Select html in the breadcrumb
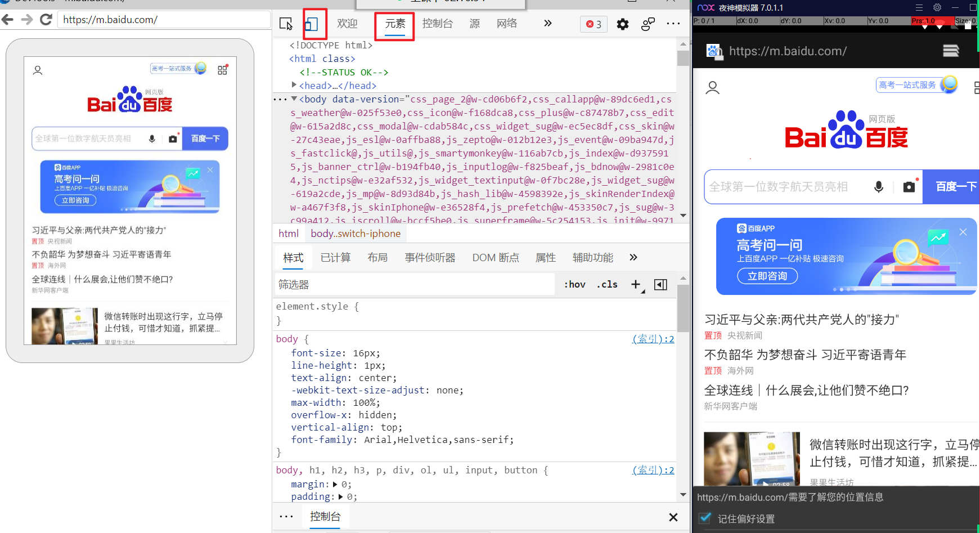The height and width of the screenshot is (533, 980). pyautogui.click(x=289, y=234)
